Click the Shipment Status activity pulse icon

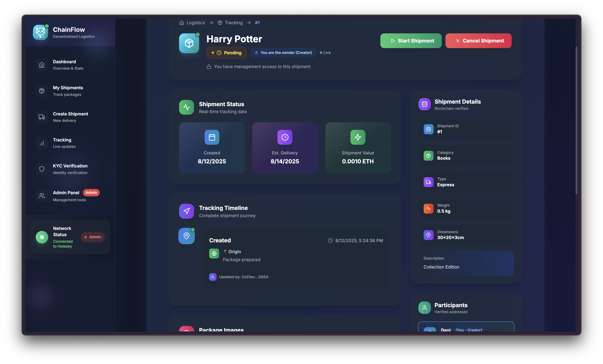tap(186, 107)
